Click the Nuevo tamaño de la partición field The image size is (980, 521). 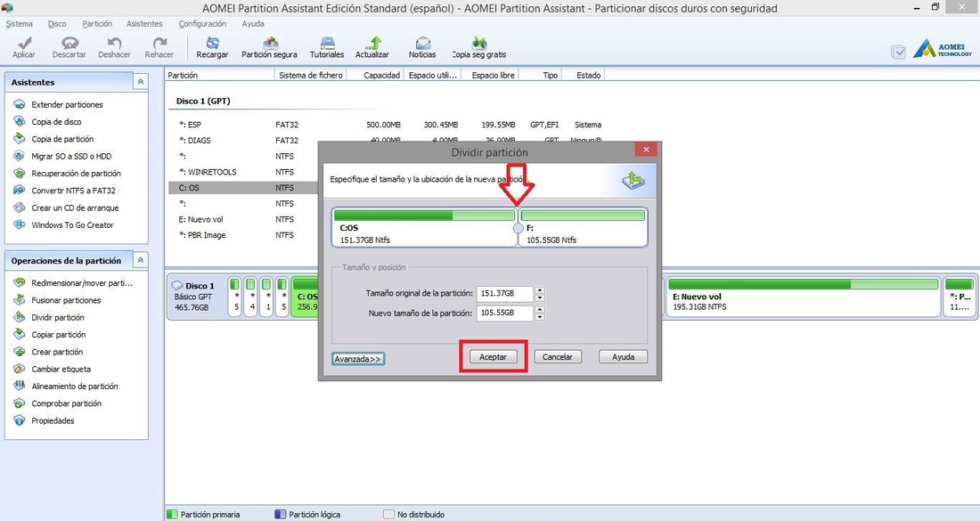(504, 313)
